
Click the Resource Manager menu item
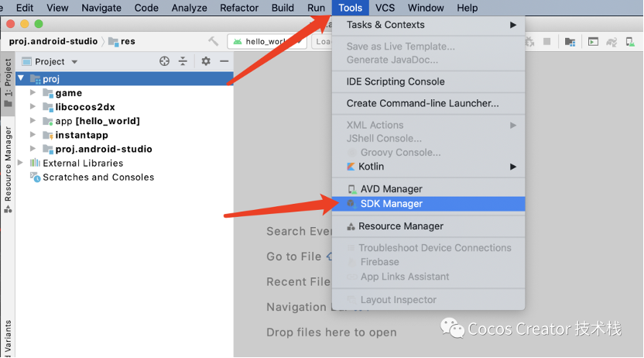point(401,226)
